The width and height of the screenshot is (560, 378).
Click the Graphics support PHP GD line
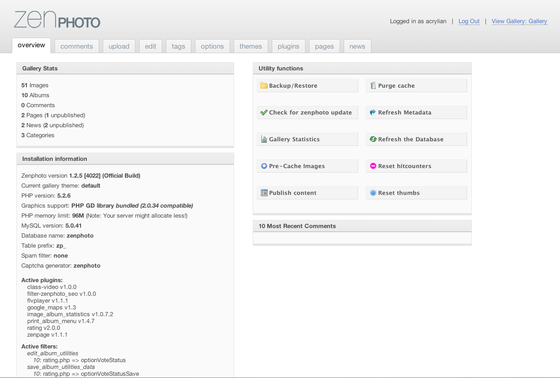107,206
